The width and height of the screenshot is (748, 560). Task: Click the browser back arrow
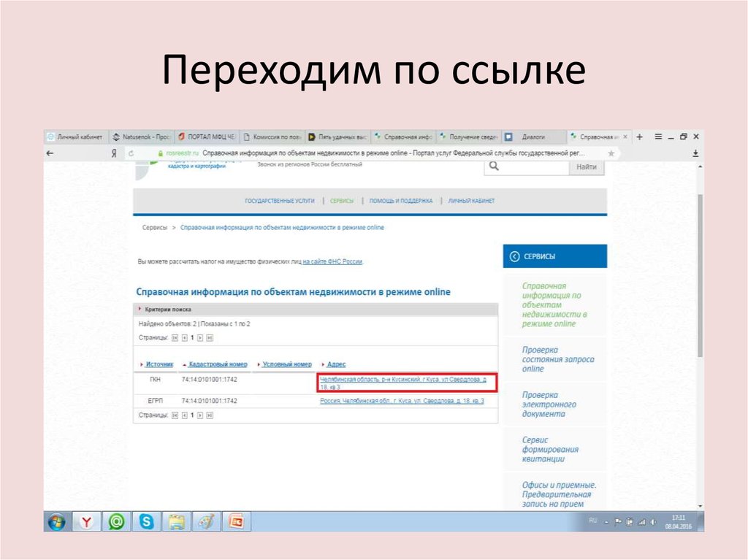tap(49, 153)
